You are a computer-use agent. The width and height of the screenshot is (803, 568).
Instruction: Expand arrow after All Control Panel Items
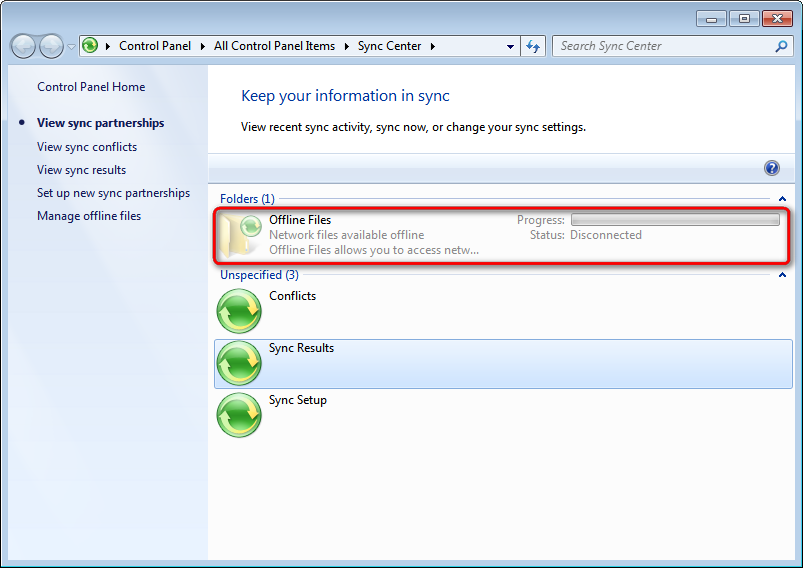point(347,46)
